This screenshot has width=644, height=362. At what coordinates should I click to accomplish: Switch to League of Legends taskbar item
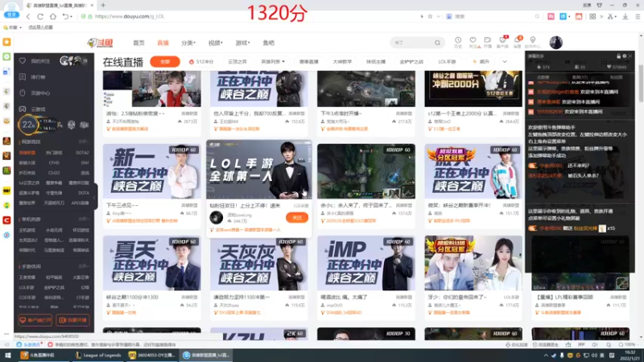pos(98,355)
